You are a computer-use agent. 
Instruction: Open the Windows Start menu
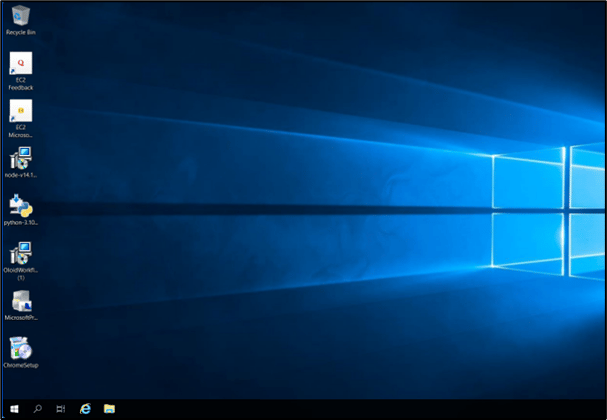[x=14, y=409]
